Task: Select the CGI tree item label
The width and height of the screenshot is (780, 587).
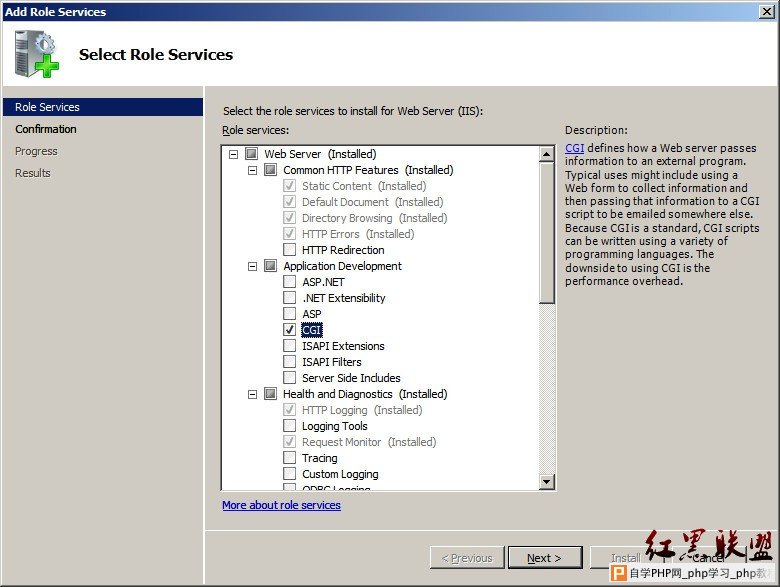Action: (312, 330)
